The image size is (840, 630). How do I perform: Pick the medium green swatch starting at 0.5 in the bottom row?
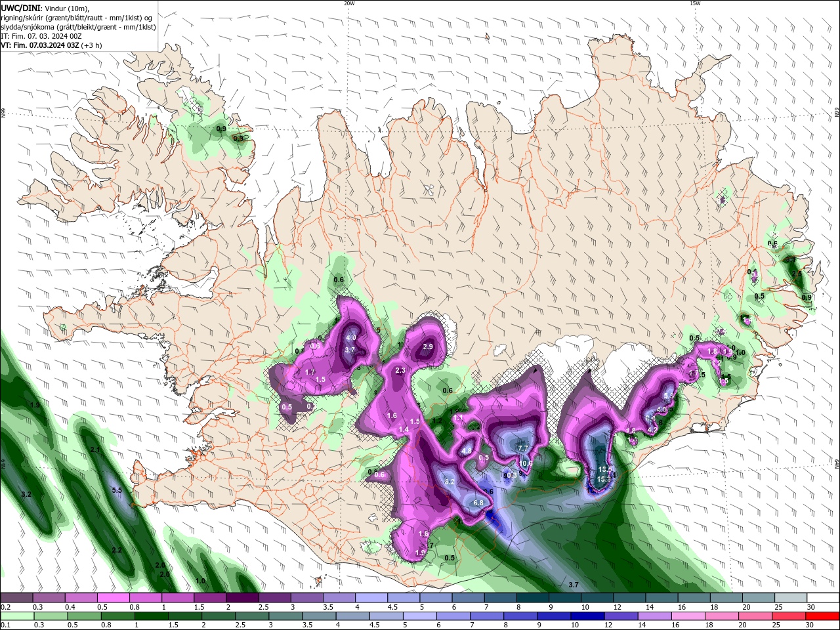click(x=84, y=616)
